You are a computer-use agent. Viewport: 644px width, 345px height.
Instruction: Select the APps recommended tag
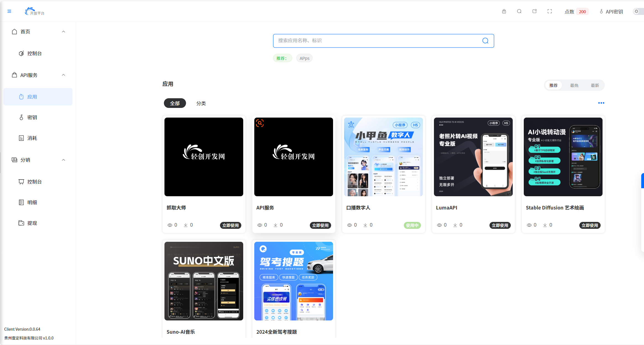[x=304, y=58]
